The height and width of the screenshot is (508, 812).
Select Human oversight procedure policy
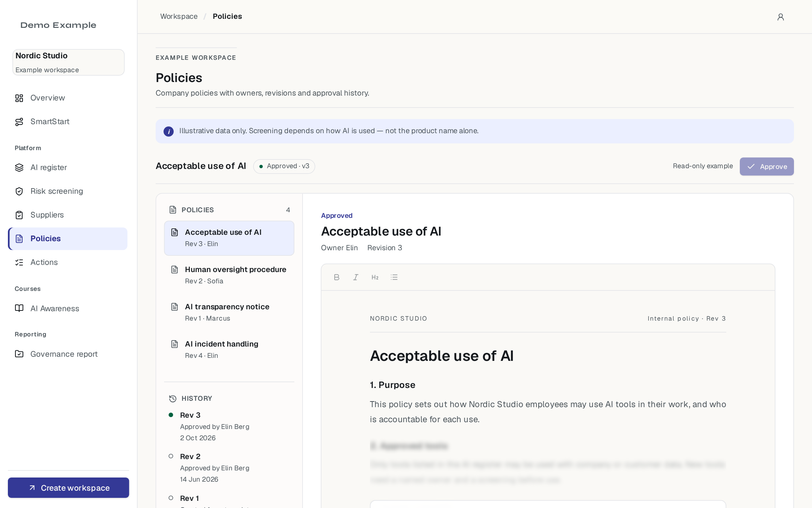[x=229, y=275]
